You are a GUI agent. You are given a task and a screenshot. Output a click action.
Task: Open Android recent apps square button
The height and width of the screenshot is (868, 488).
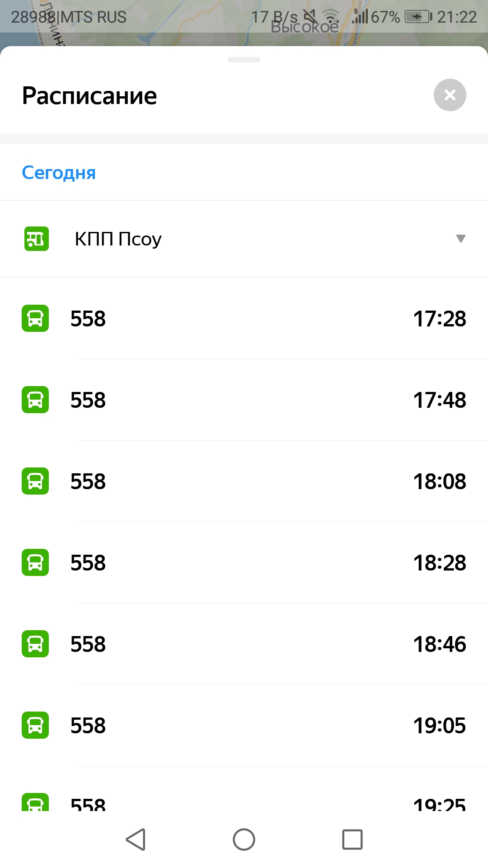point(352,840)
